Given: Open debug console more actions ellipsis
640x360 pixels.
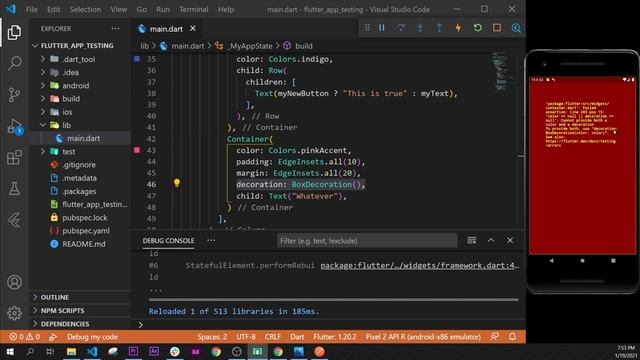Looking at the screenshot, I should [211, 240].
